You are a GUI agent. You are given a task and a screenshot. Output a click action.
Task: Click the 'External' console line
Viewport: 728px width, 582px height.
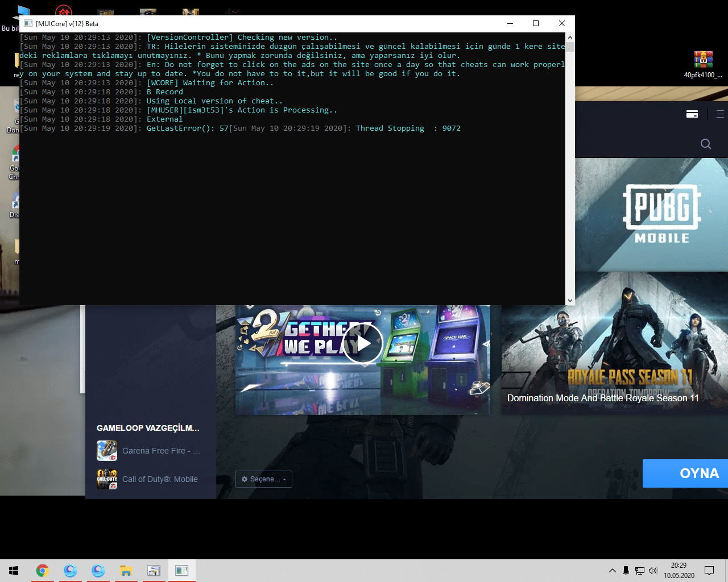(165, 119)
